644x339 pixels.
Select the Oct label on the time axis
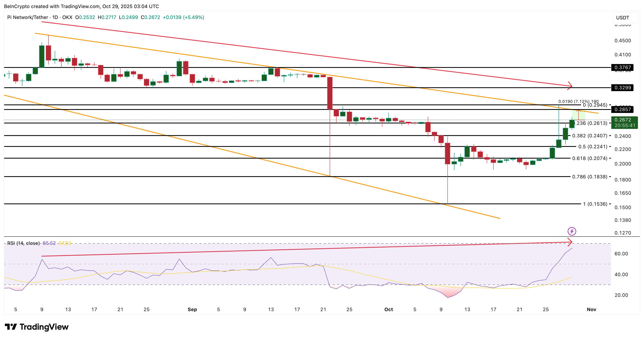pos(389,310)
